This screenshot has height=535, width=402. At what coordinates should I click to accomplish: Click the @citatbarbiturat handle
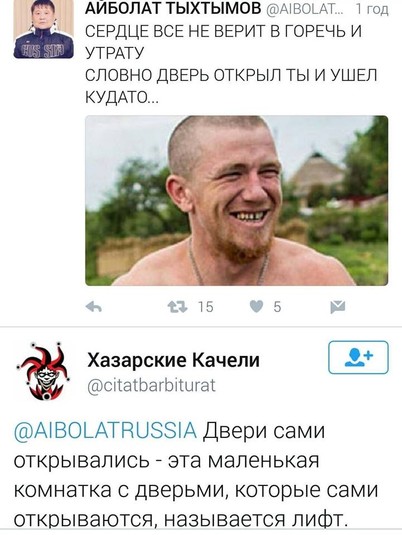click(x=152, y=386)
